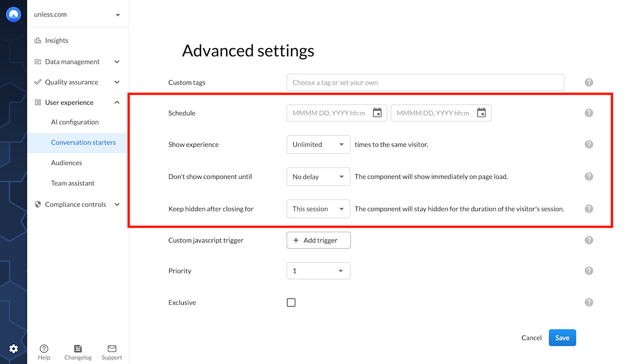Open the Help panel at the bottom
Viewport: 643px width, 364px height.
coord(43,351)
